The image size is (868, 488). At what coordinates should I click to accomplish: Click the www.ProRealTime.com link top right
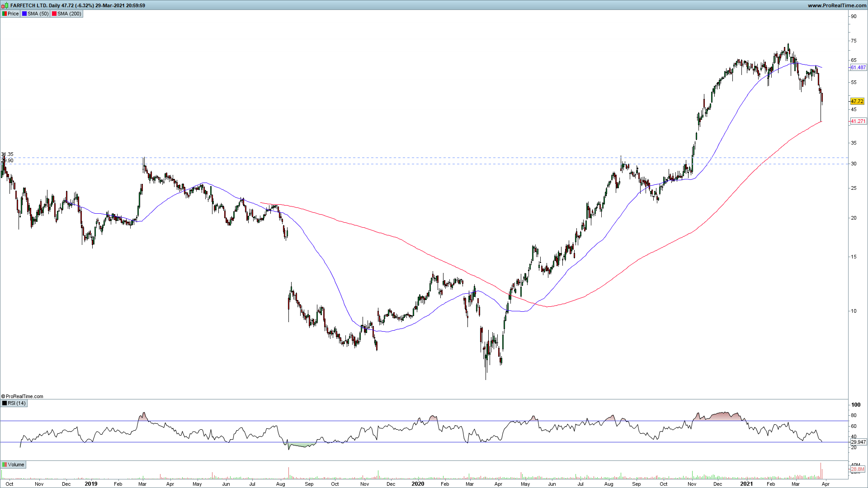point(837,5)
